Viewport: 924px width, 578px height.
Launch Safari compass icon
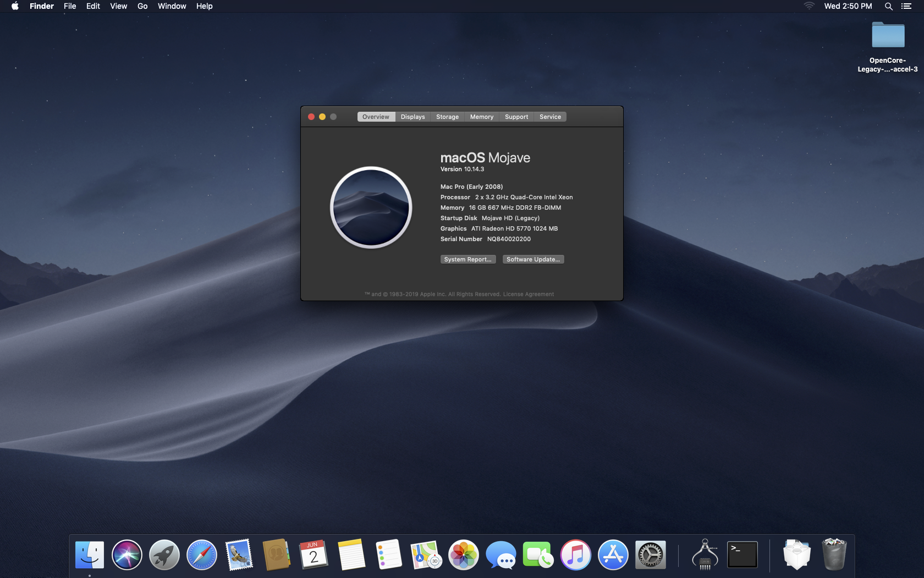point(202,555)
